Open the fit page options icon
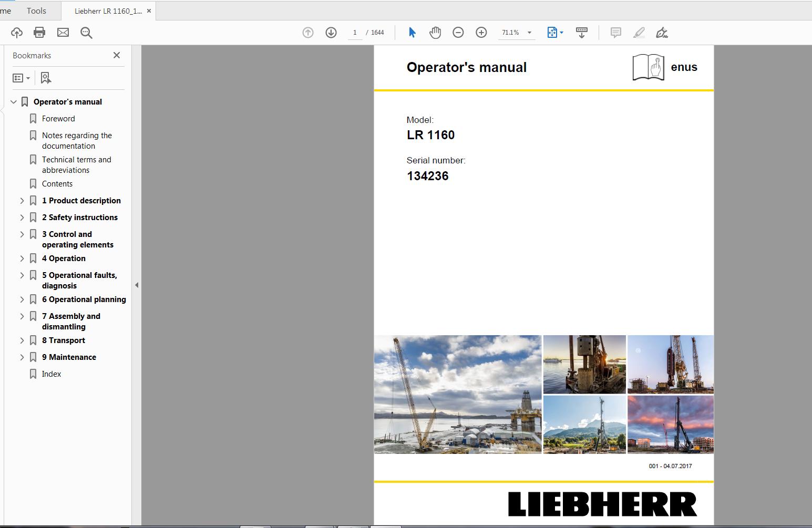This screenshot has width=812, height=528. tap(555, 33)
